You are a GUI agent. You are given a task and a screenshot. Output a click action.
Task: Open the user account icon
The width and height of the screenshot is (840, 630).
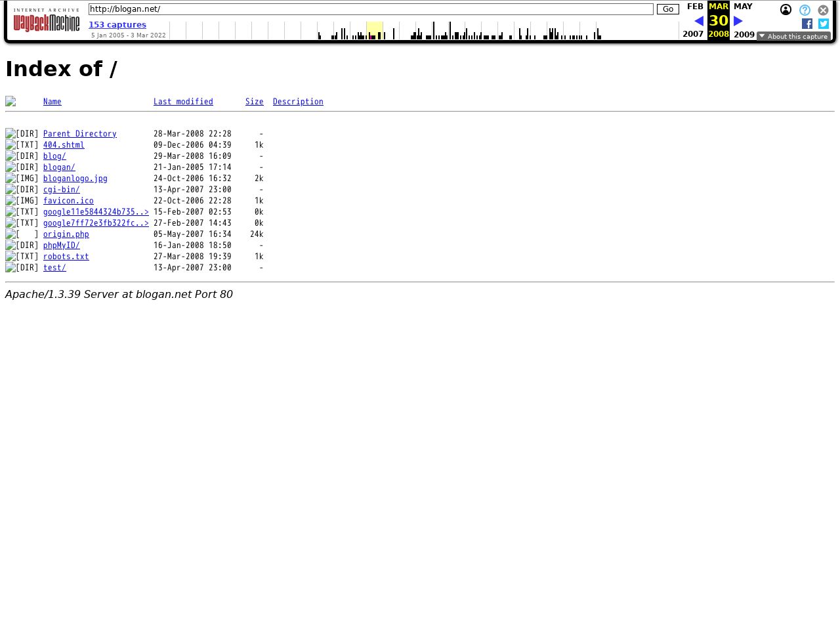tap(786, 10)
